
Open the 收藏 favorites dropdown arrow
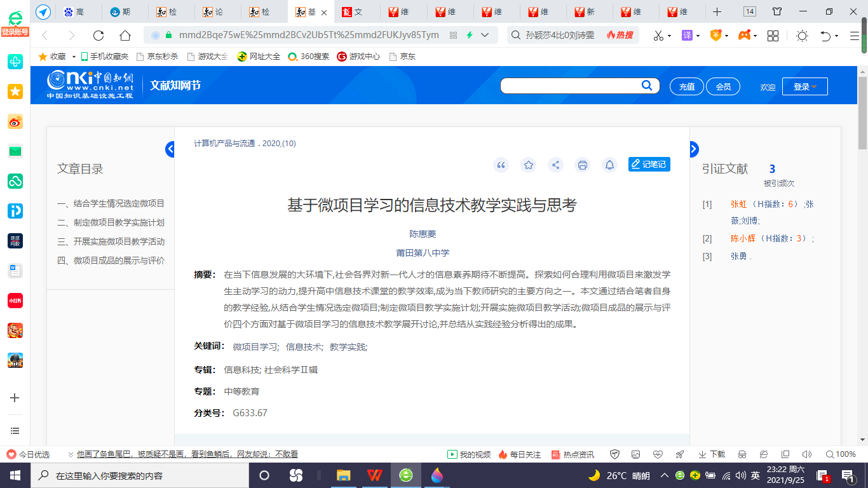click(74, 57)
